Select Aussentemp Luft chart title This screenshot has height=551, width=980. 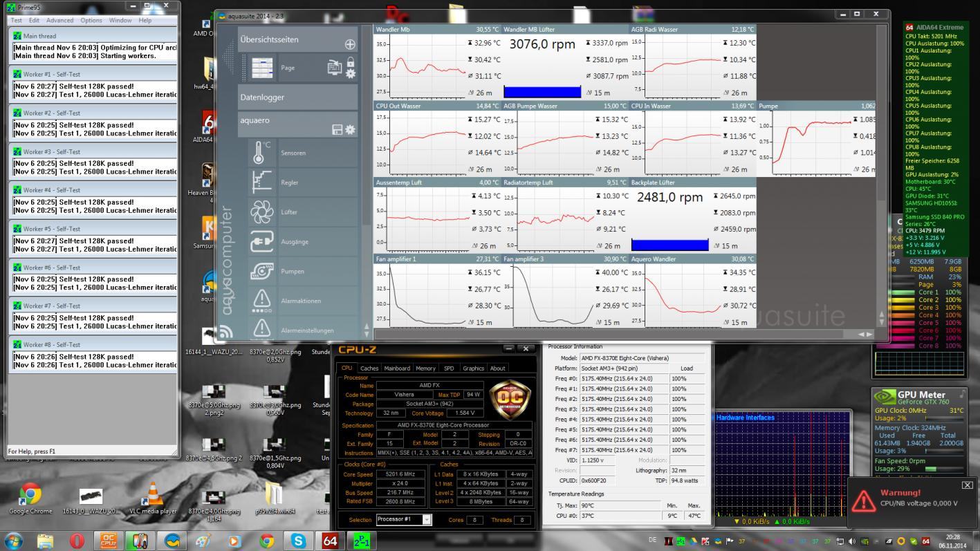click(x=398, y=183)
